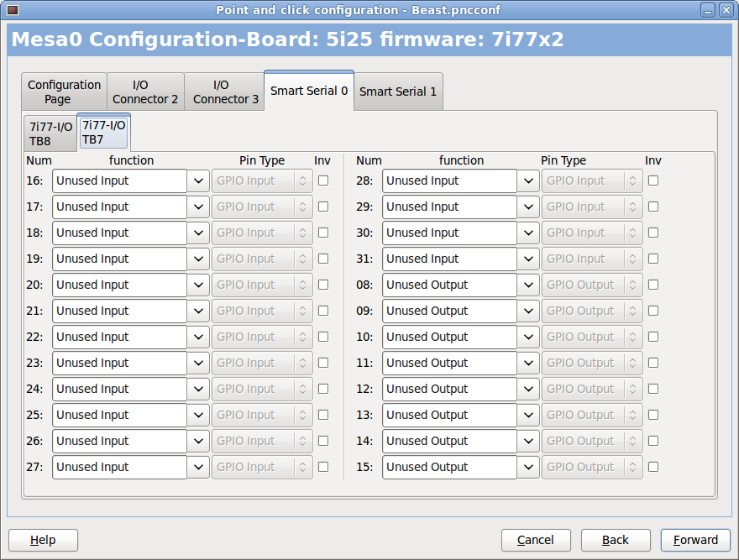Enable Inv checkbox for pin 31
Screen dimensions: 739x560
tap(653, 259)
